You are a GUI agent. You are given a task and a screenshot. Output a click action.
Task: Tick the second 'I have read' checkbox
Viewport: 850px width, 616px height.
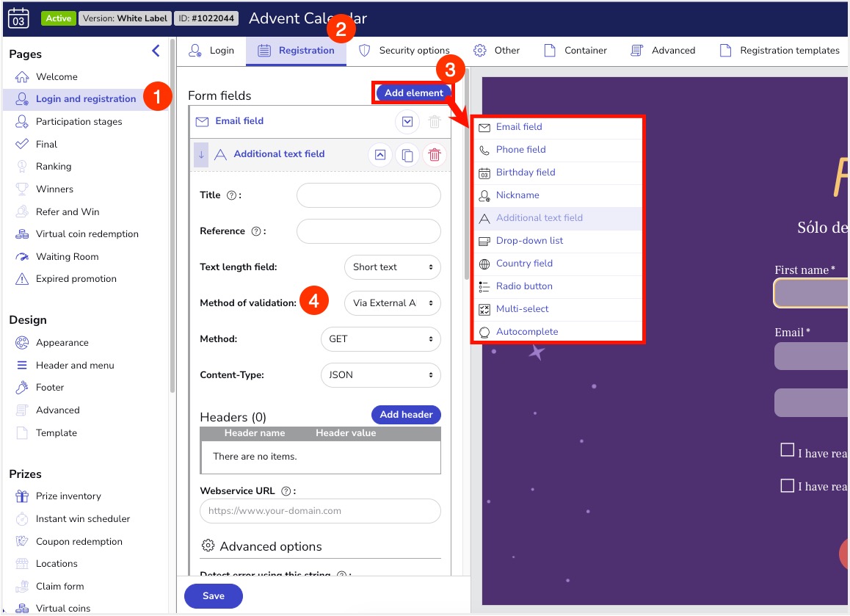coord(787,486)
